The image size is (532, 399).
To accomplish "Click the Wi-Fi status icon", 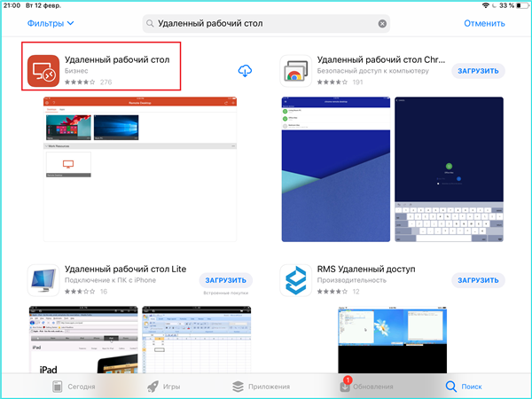I will point(486,5).
